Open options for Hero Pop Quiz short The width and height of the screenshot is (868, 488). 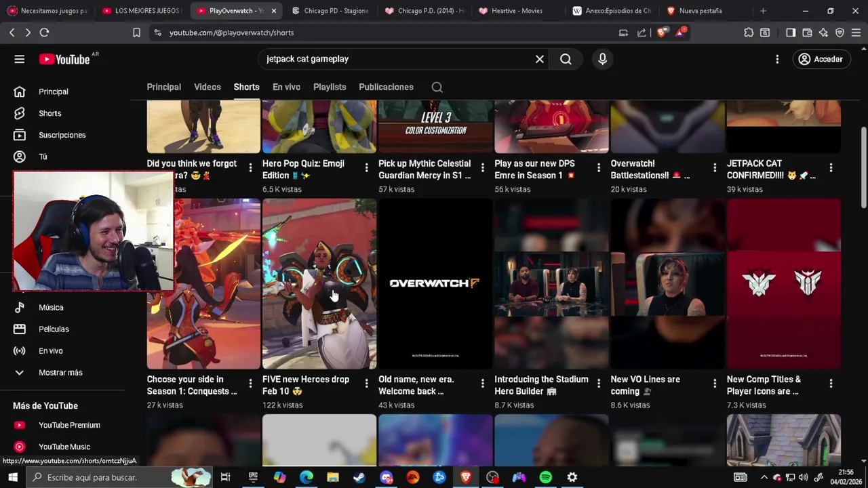click(x=366, y=167)
